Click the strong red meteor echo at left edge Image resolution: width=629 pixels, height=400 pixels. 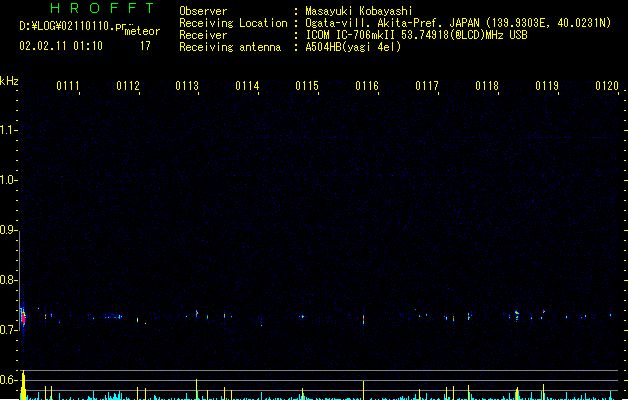point(23,318)
